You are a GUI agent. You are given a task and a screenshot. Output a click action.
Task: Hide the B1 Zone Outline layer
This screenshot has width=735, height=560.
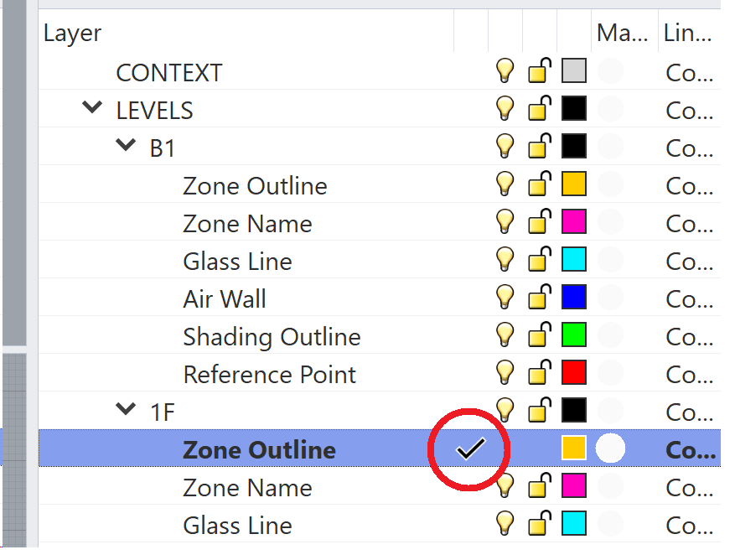coord(505,184)
